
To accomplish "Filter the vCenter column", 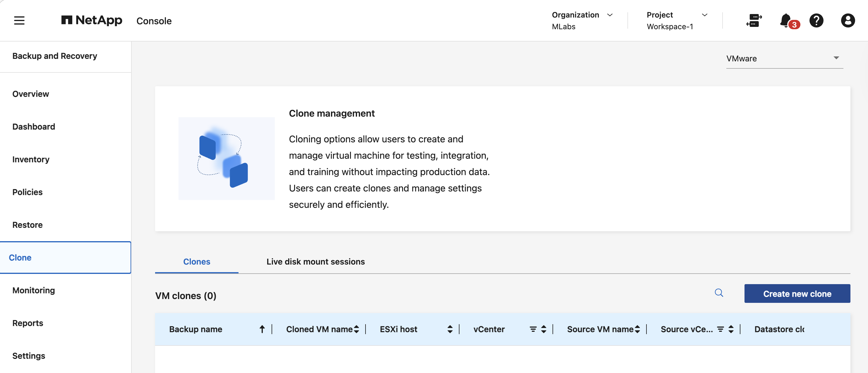I will 533,329.
